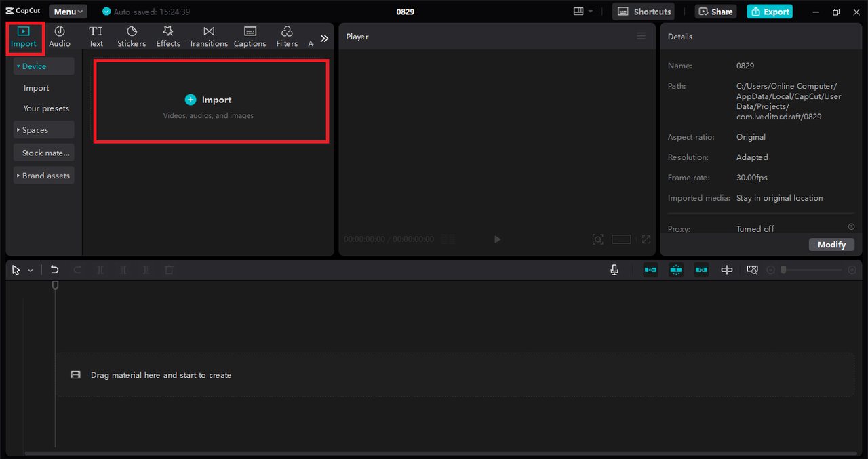Click the Proxy help question icon
The height and width of the screenshot is (459, 868).
[x=852, y=226]
